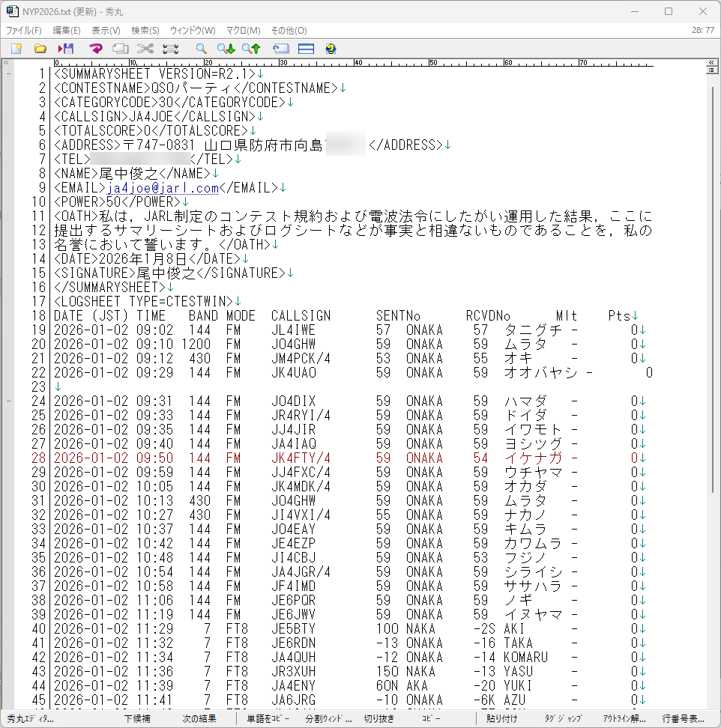The height and width of the screenshot is (728, 721).
Task: Click the Paste toolbar icon
Action: pos(170,49)
